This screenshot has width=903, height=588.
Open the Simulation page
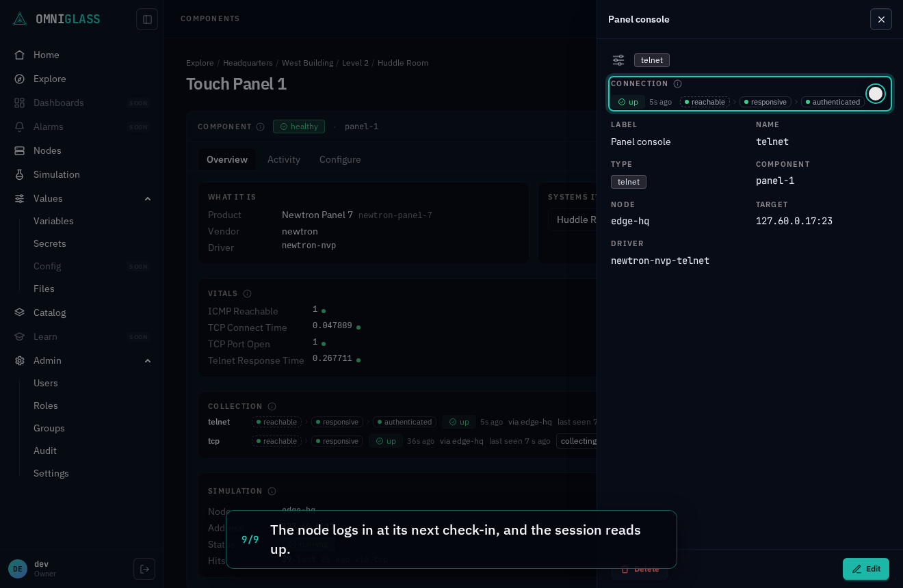pos(82,174)
